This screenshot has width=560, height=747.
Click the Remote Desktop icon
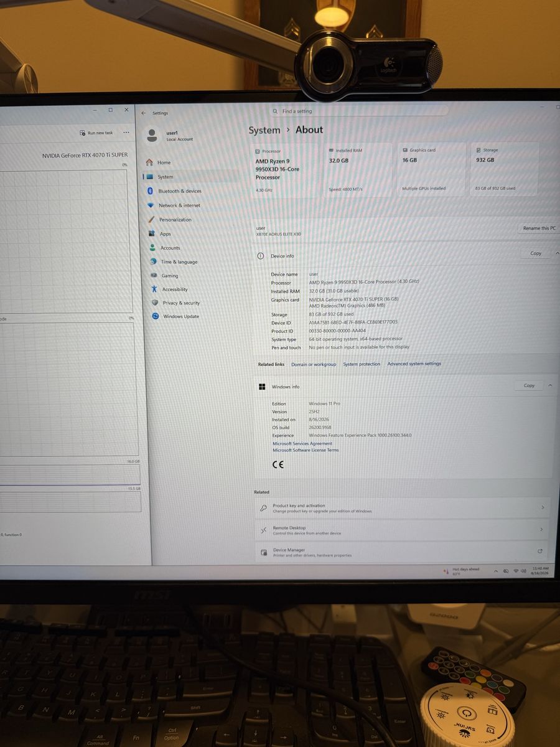pyautogui.click(x=264, y=530)
